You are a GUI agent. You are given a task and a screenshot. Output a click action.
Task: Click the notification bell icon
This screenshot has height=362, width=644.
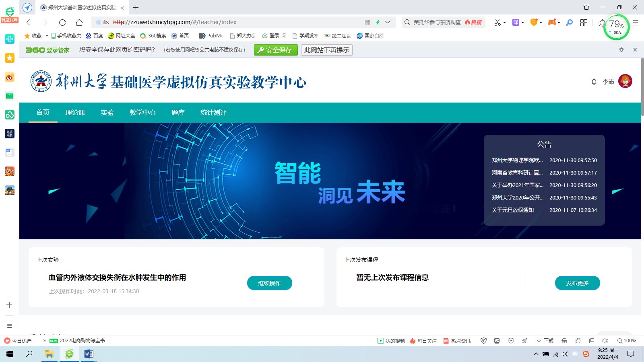pos(594,82)
